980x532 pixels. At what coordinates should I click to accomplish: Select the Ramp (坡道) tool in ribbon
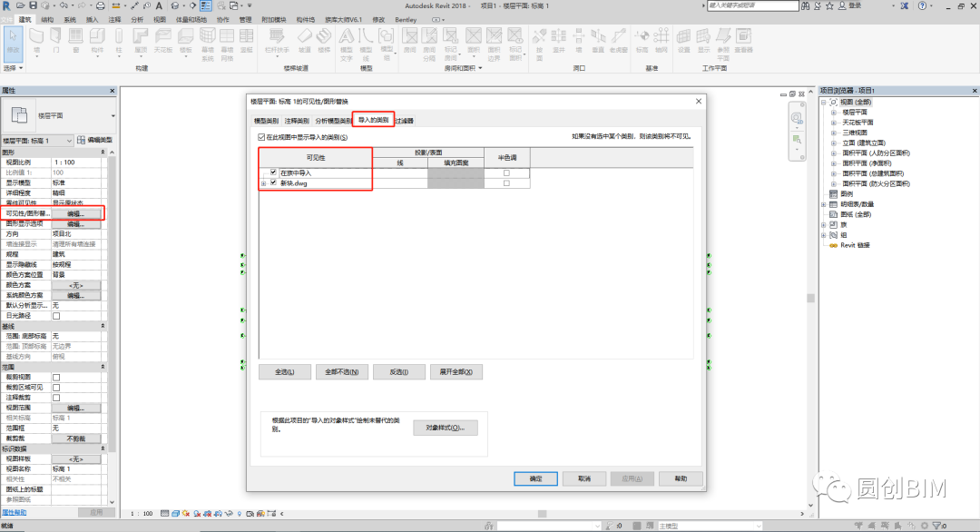click(304, 42)
